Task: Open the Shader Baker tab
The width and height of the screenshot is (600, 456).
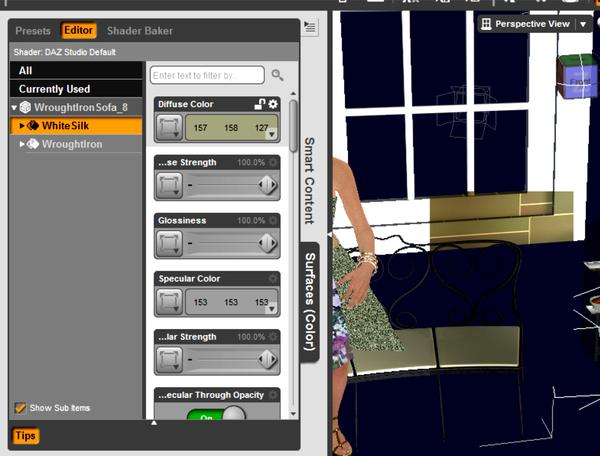Action: (140, 31)
